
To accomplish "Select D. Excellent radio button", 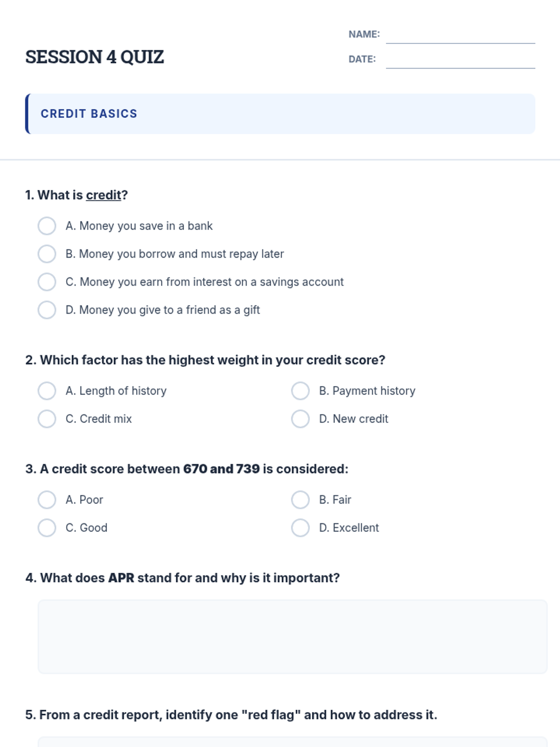I will (x=300, y=528).
